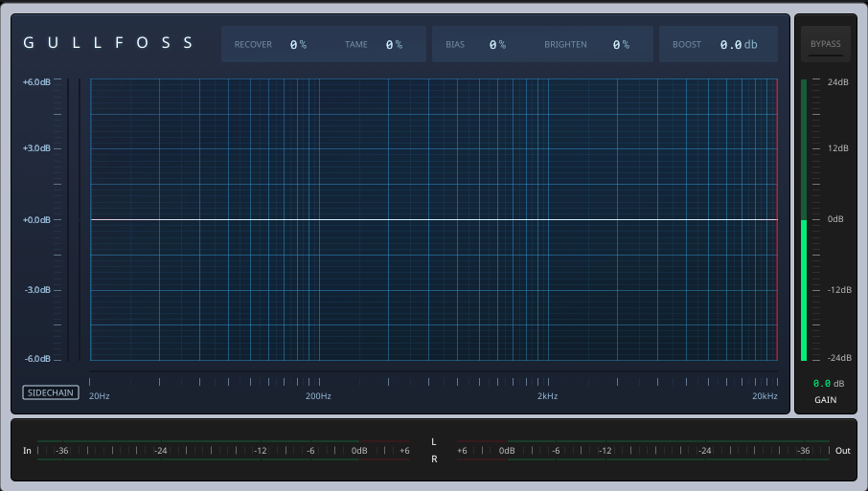Click the +6.0dB scale label
Image resolution: width=868 pixels, height=491 pixels.
[x=36, y=82]
